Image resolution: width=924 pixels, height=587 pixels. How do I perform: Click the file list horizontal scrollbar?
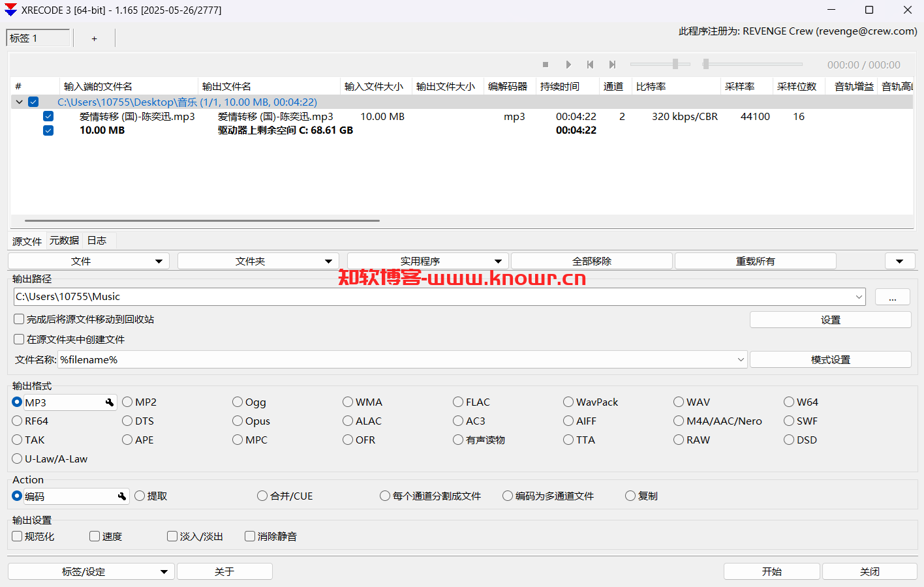click(x=202, y=220)
